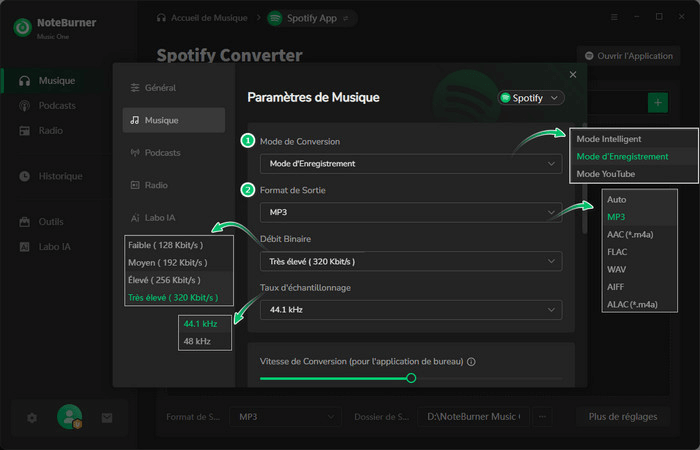Image resolution: width=700 pixels, height=450 pixels.
Task: Click the output folder path field
Action: point(474,417)
